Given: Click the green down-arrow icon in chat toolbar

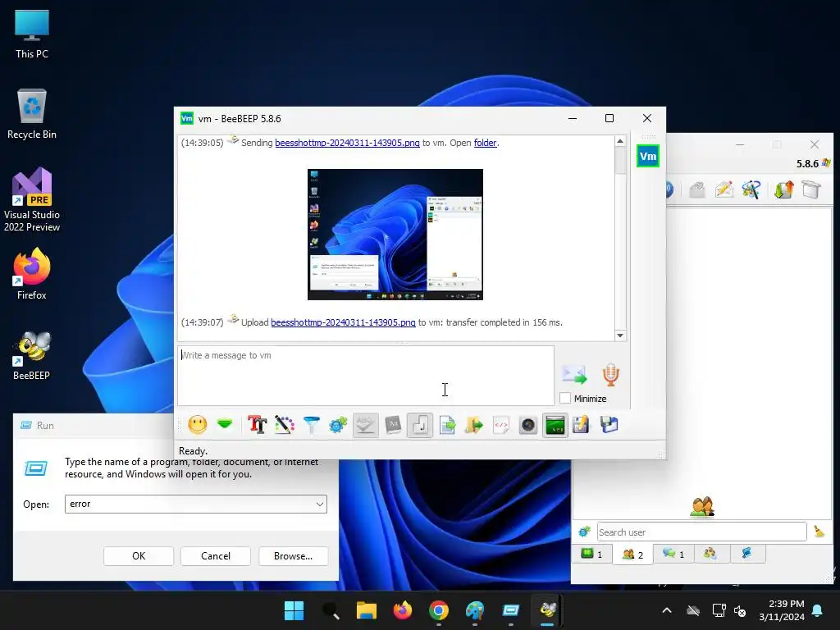Looking at the screenshot, I should click(225, 424).
